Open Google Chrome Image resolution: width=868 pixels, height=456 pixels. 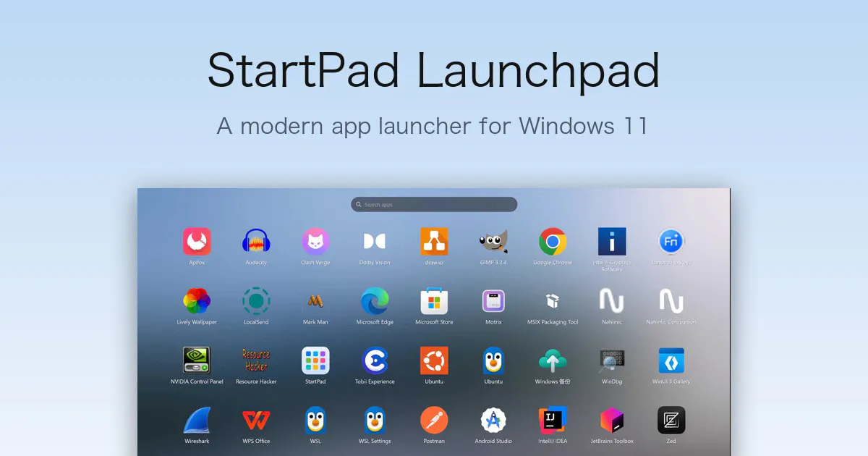[553, 241]
